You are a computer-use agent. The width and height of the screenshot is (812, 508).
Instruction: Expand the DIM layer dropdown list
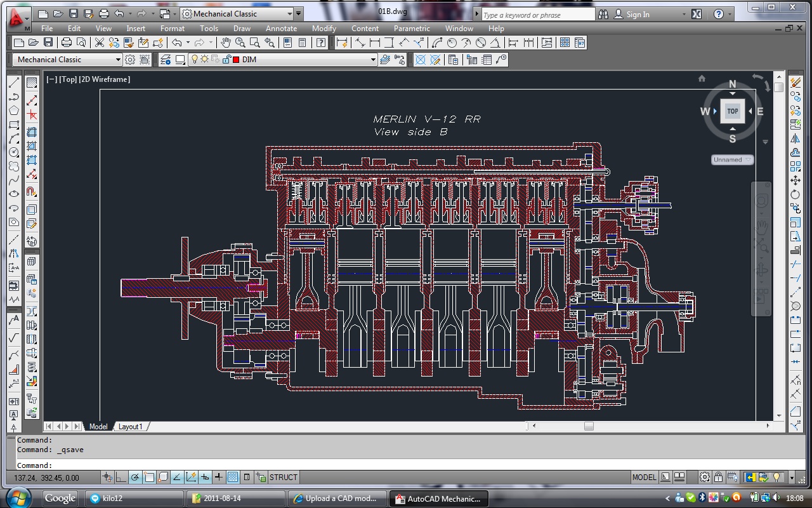click(373, 60)
